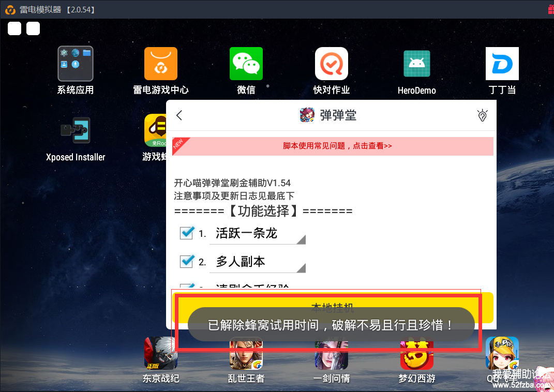This screenshot has height=392, width=554.
Task: Click the red gift icon in title bar
Action: point(551,9)
